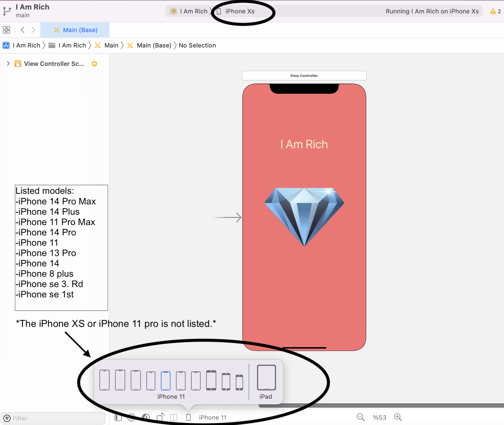The width and height of the screenshot is (504, 425).
Task: Click the greyed-out split layout icon
Action: click(x=174, y=417)
